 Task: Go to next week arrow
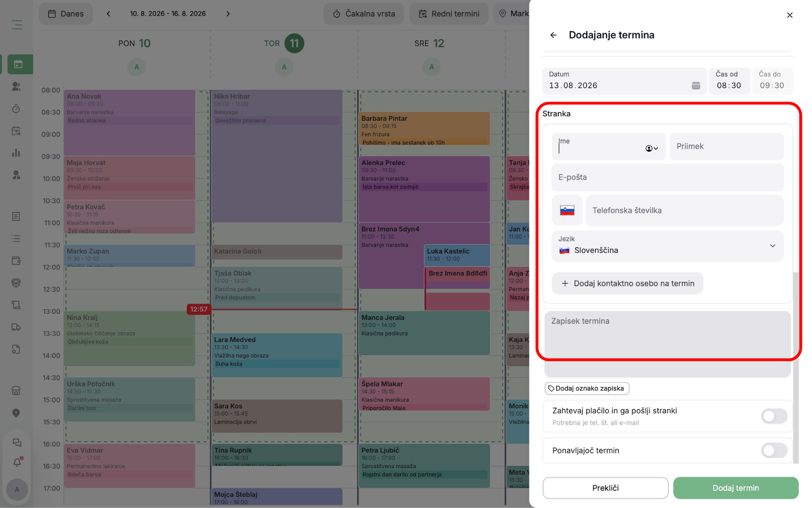(x=228, y=14)
